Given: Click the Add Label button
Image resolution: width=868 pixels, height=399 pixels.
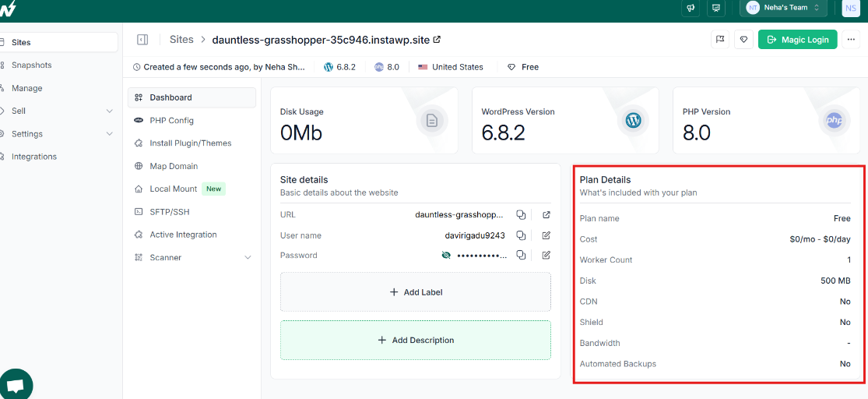Looking at the screenshot, I should point(416,292).
